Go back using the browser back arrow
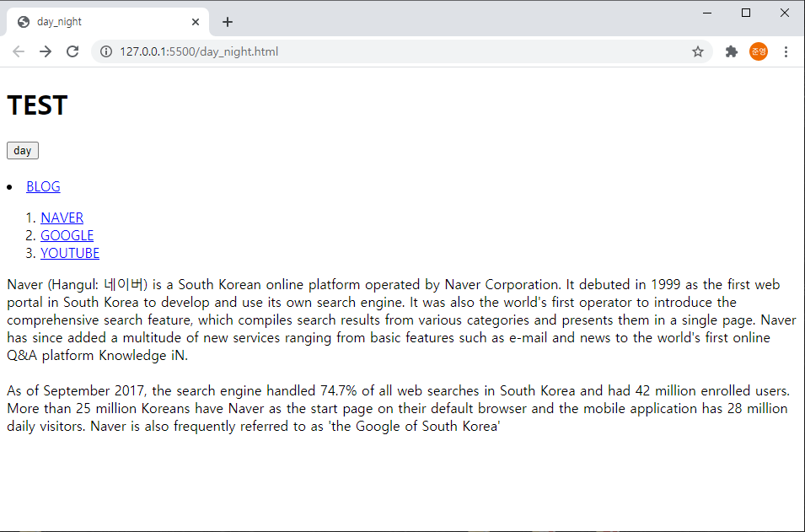 click(x=19, y=51)
